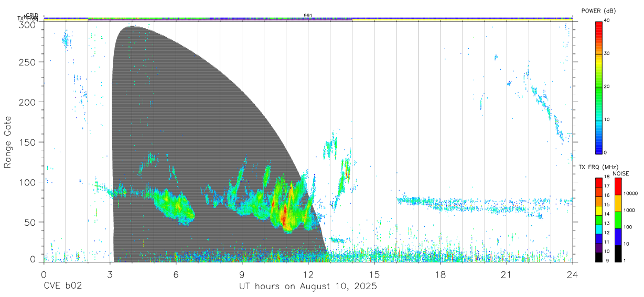This screenshot has height=297, width=644.
Task: Click the 'CPID' label at the top left
Action: coord(32,15)
